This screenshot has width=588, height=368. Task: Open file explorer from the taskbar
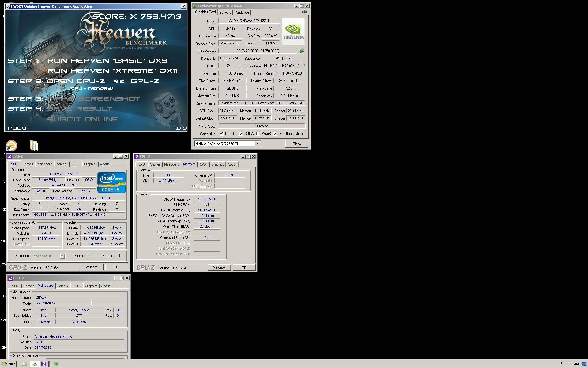(x=24, y=364)
